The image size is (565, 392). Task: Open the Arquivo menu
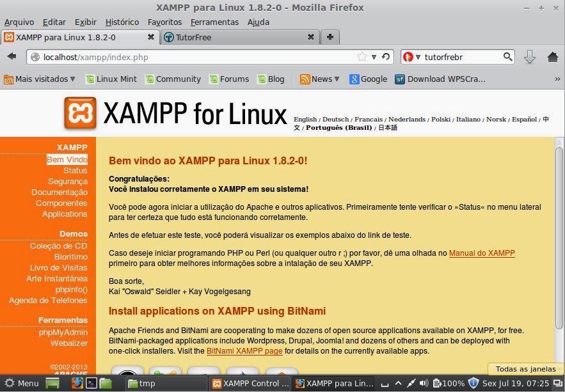pos(19,22)
